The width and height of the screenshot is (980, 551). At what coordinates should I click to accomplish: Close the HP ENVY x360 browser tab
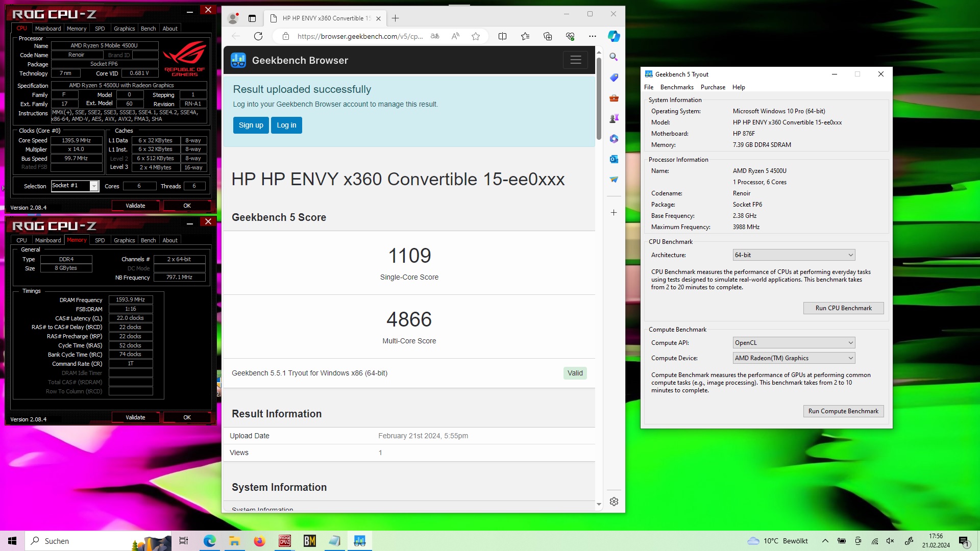[378, 18]
